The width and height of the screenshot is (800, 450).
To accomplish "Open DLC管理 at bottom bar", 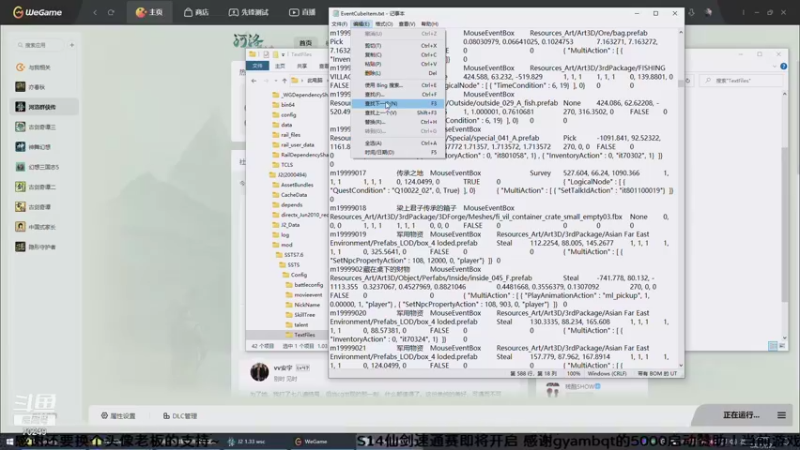I will (180, 416).
